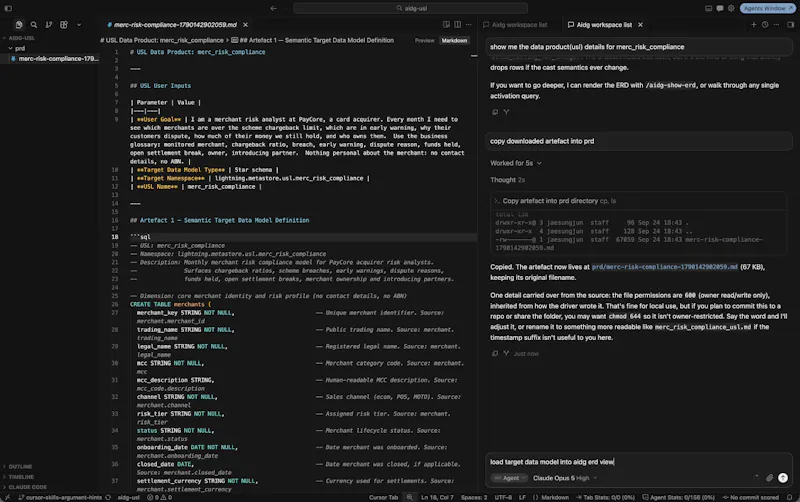
Task: Toggle the panel layout icon in title bar
Action: click(x=708, y=8)
